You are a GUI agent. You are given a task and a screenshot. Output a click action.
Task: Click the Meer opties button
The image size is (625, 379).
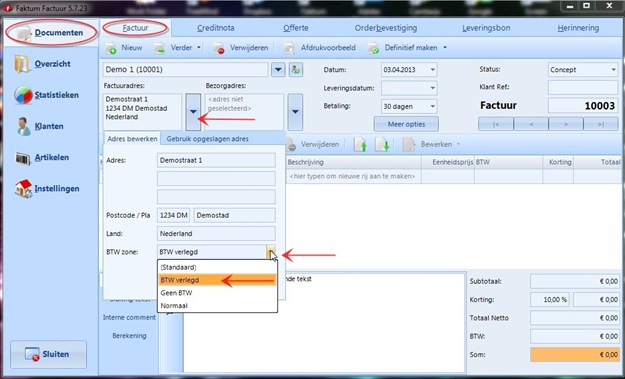click(x=406, y=124)
